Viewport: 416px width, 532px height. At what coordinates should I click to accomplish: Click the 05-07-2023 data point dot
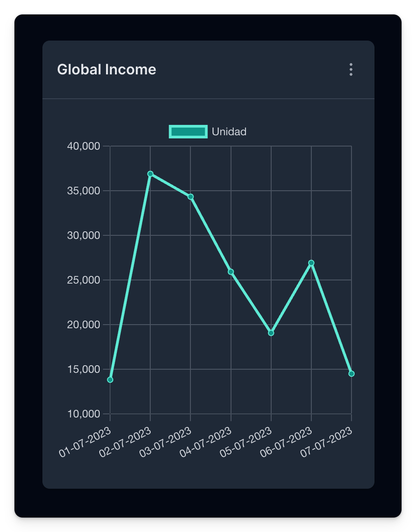pyautogui.click(x=271, y=333)
